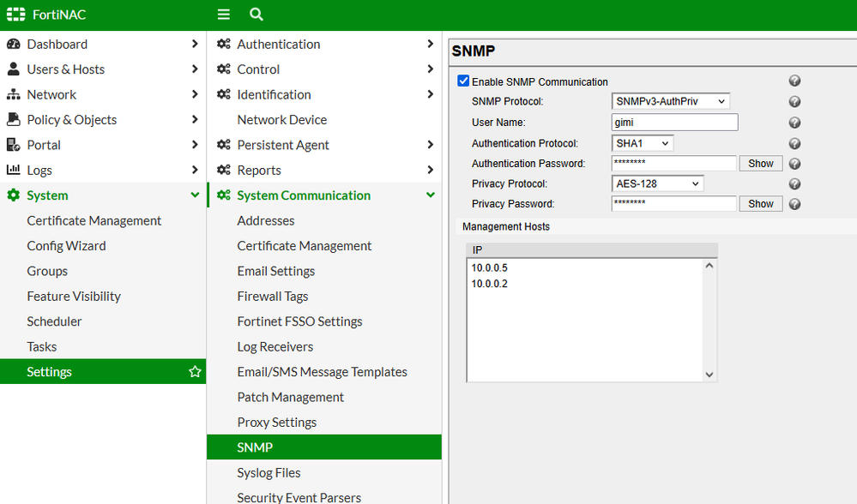
Task: Open Email Settings in System Communication
Action: coord(276,271)
